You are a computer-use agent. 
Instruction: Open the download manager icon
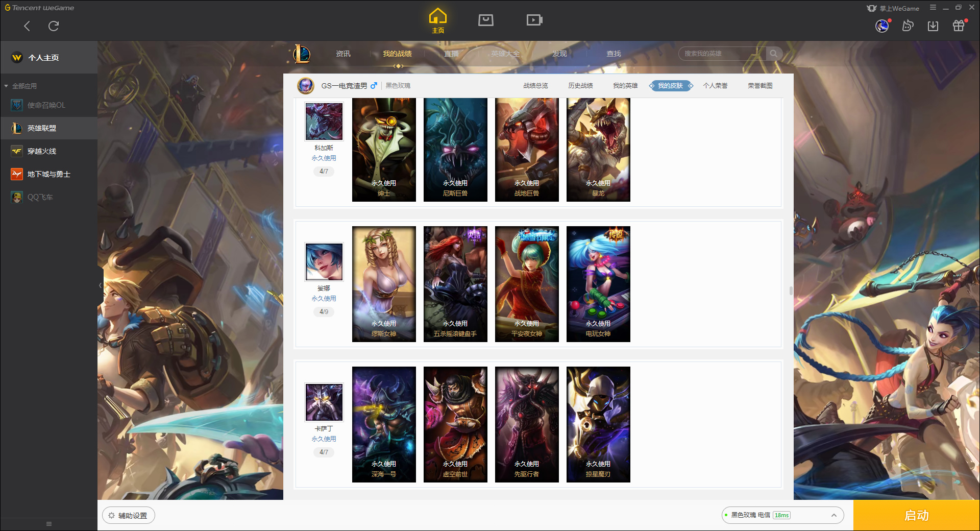tap(933, 26)
